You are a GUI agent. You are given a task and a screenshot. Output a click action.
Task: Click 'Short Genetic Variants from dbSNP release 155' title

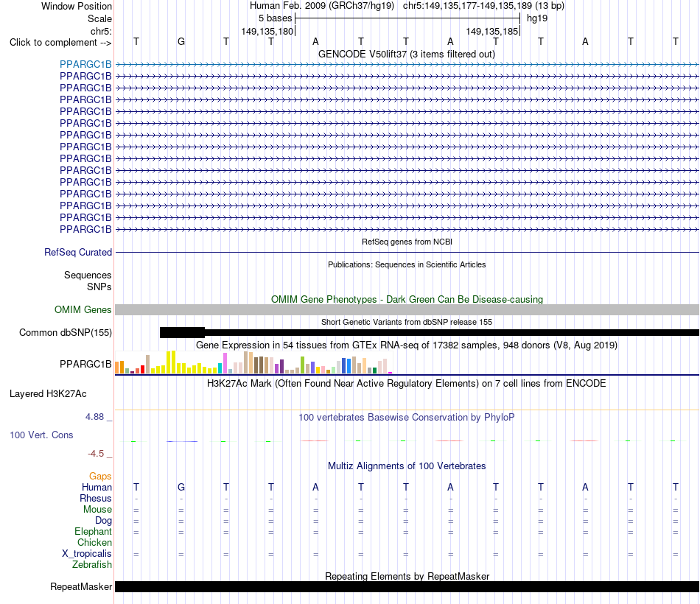click(x=407, y=322)
